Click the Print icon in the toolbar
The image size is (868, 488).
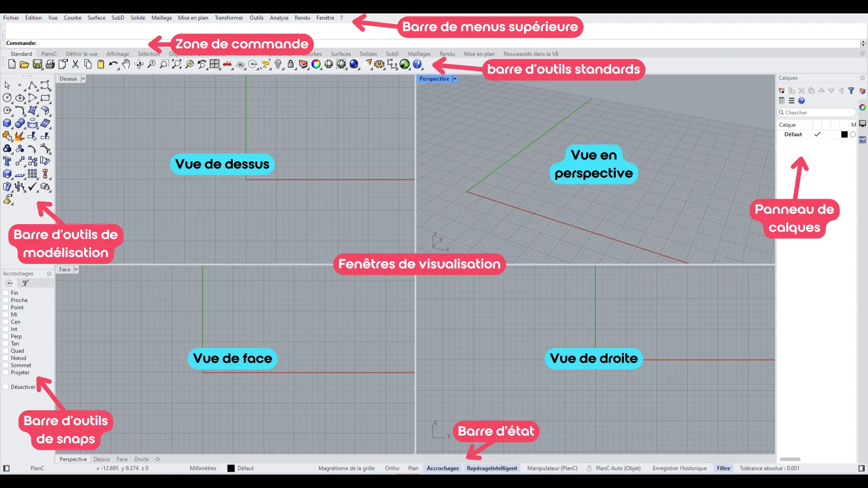[x=50, y=64]
